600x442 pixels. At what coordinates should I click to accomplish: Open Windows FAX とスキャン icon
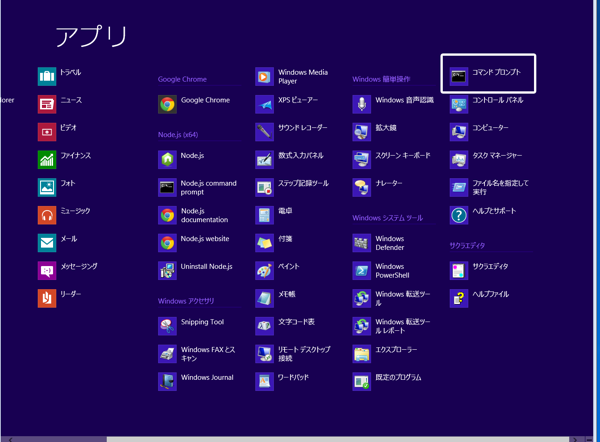point(167,354)
